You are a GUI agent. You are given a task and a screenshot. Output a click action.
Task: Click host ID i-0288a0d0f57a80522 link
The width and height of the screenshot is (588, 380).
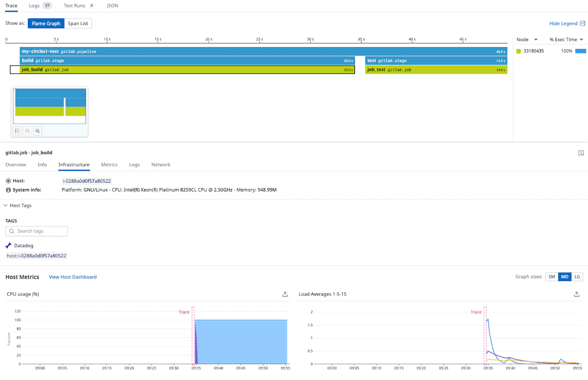[87, 181]
